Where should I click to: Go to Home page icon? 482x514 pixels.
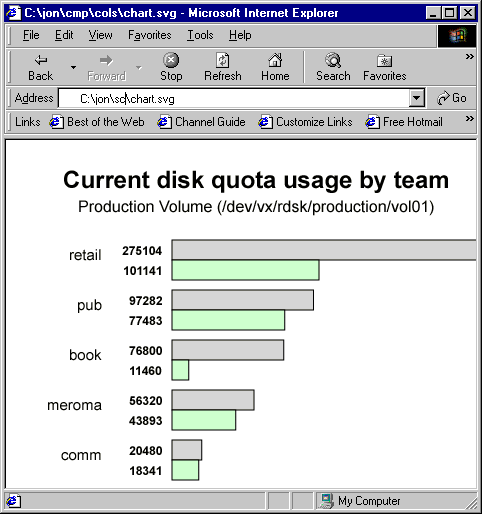(x=275, y=60)
